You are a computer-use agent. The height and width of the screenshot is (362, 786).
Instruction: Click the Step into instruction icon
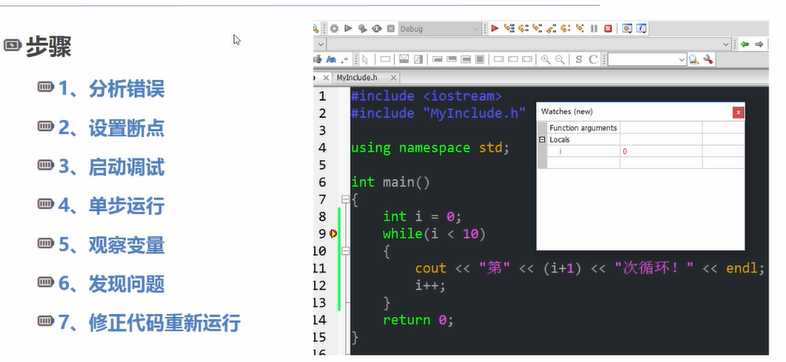click(580, 29)
